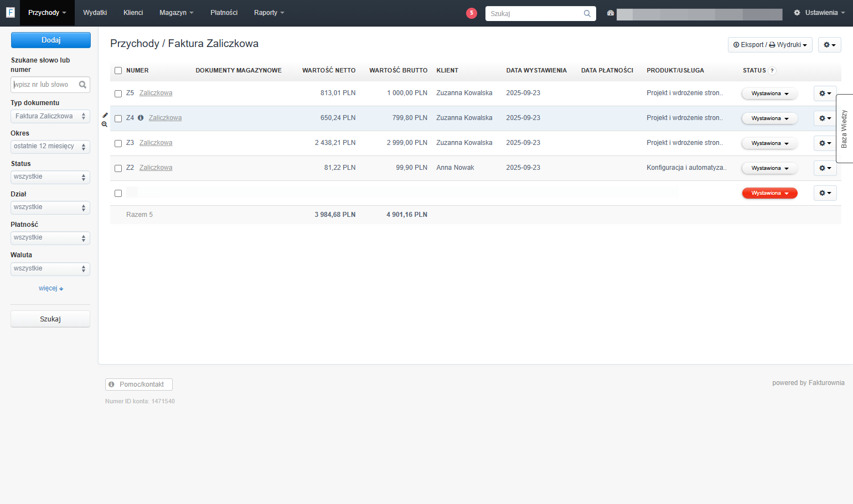Viewport: 853px width, 504px height.
Task: Open the Klienci section
Action: [133, 13]
